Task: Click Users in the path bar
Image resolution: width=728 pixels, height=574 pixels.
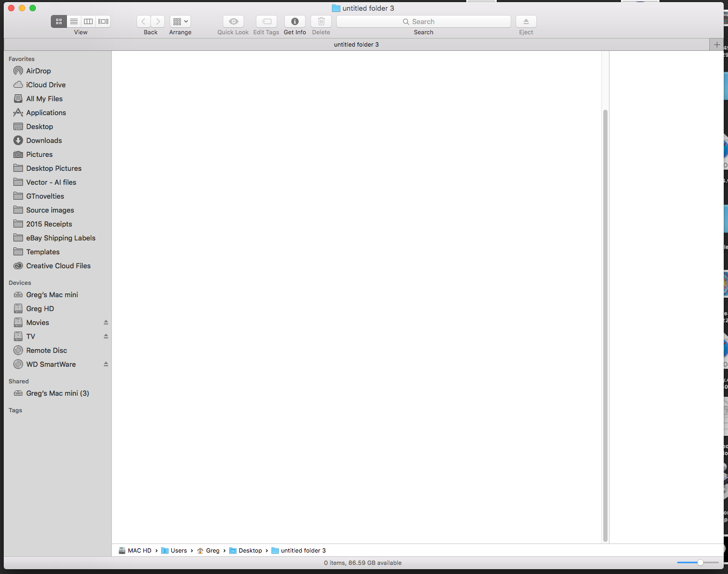Action: (x=174, y=550)
